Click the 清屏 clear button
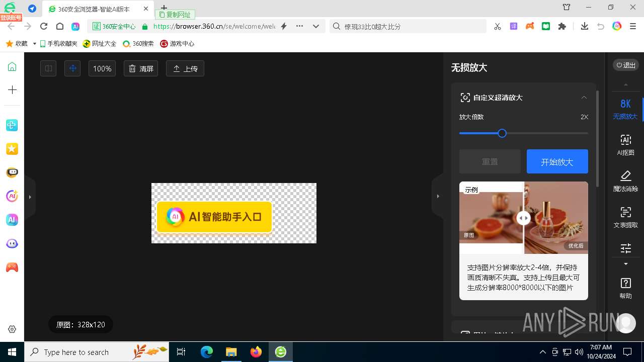 click(141, 68)
